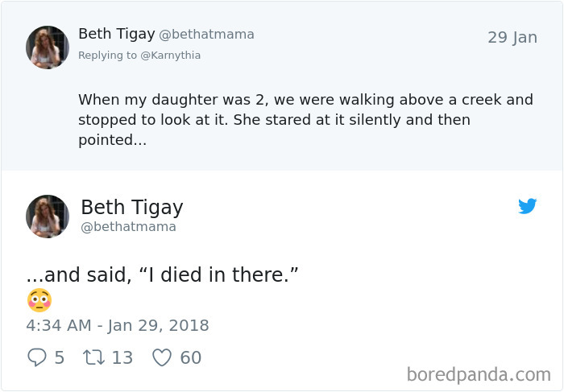
Task: Click the boredpanda.com watermark
Action: coord(479,374)
